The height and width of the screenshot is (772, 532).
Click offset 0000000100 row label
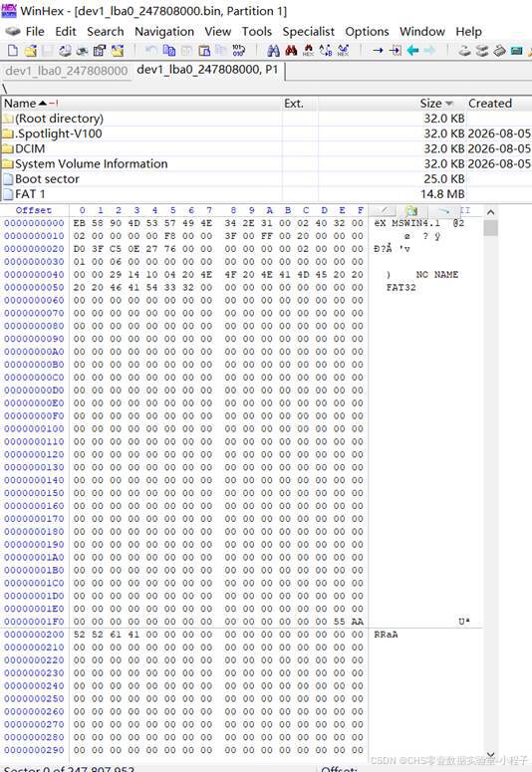(x=34, y=429)
